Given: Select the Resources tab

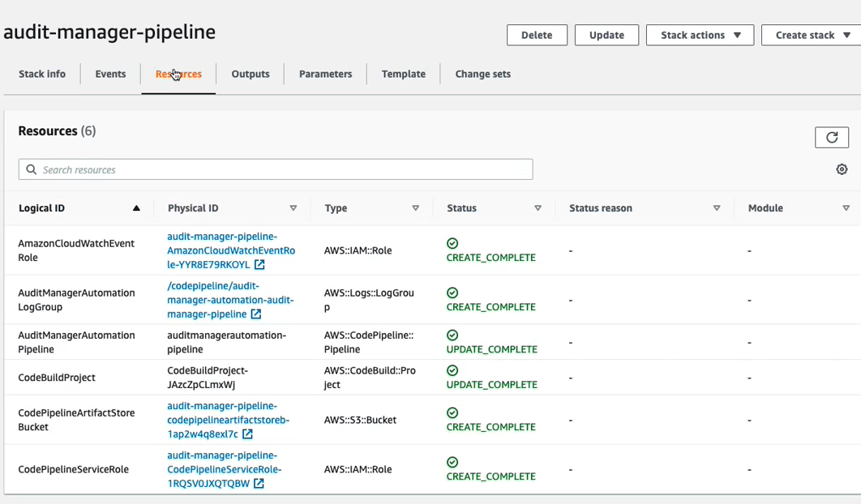Looking at the screenshot, I should pos(178,74).
